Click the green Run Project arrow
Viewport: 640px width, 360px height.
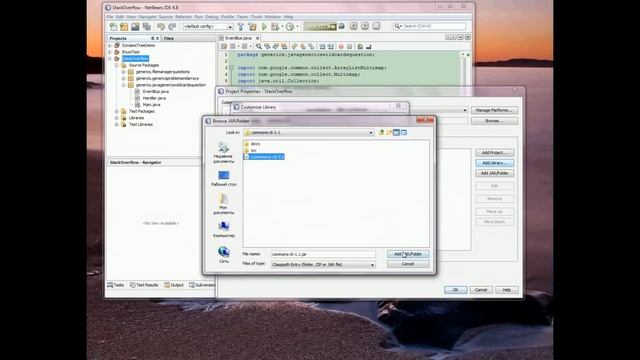coord(264,27)
